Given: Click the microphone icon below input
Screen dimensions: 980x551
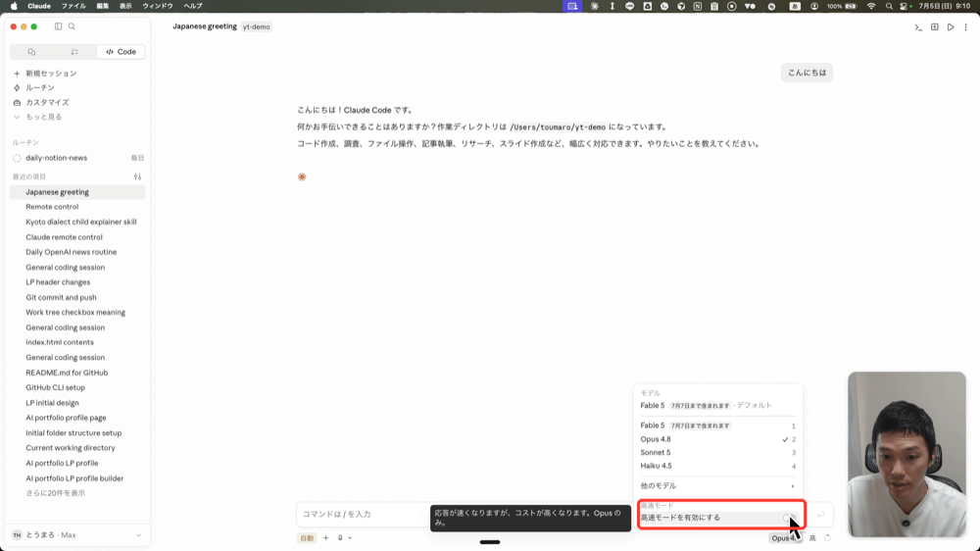Looking at the screenshot, I should [x=340, y=538].
